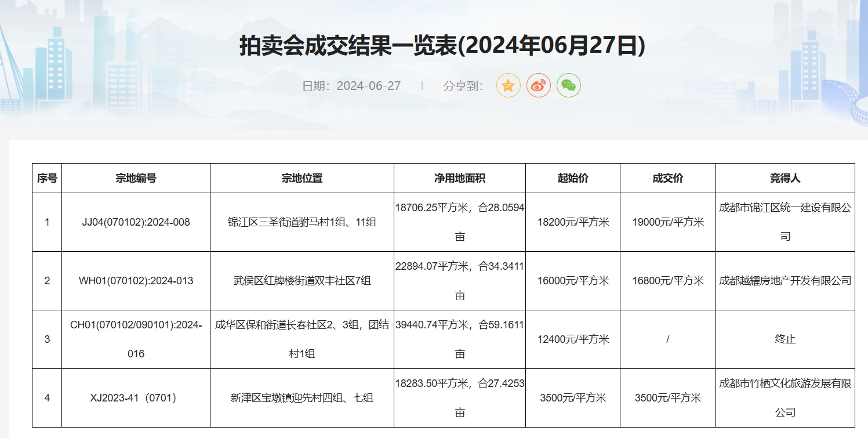Screen dimensions: 868x438
Task: Click deal price 16800元/平方米
Action: point(668,281)
